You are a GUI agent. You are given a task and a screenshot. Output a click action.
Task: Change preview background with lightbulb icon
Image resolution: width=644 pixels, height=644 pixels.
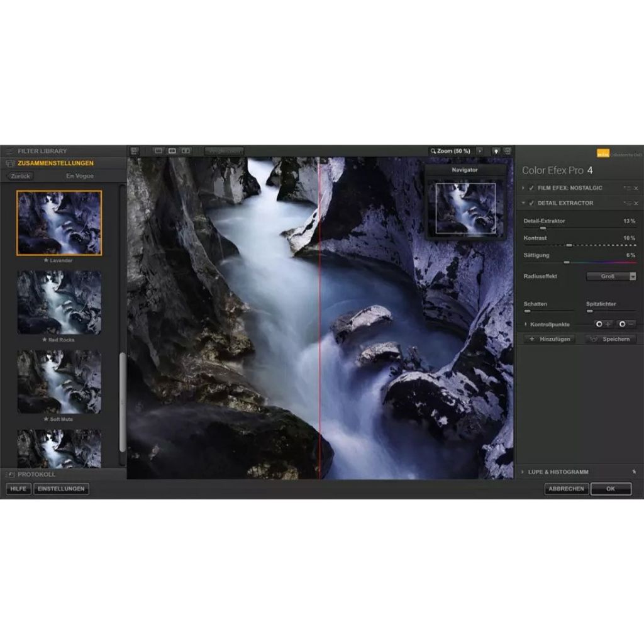[x=496, y=151]
